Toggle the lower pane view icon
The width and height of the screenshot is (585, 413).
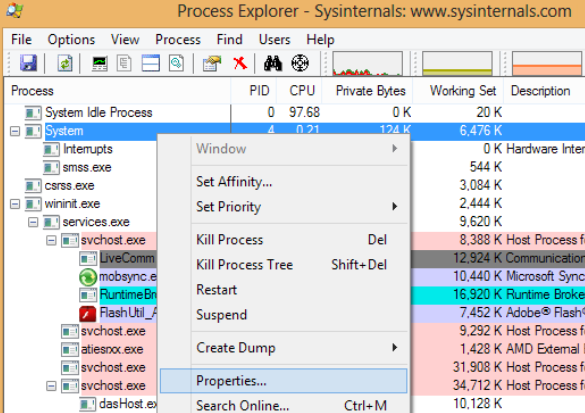tap(150, 63)
